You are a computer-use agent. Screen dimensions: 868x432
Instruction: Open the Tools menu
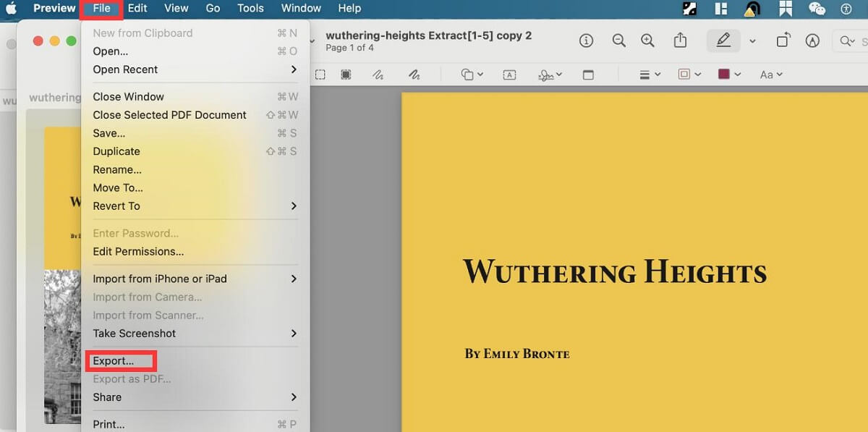pyautogui.click(x=250, y=9)
